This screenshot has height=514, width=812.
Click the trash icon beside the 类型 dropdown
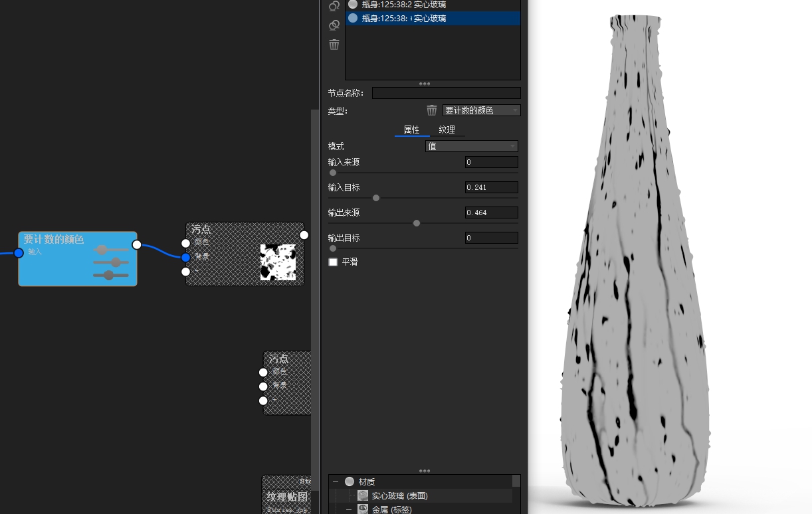tap(432, 110)
